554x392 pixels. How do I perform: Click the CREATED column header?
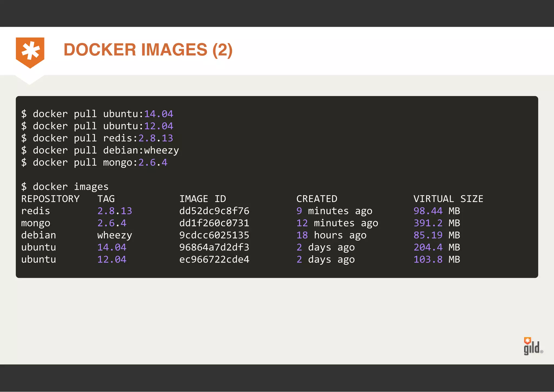point(317,199)
